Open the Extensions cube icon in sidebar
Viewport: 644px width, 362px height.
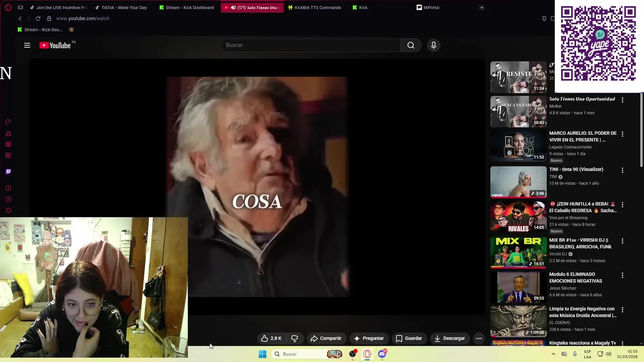(8, 211)
